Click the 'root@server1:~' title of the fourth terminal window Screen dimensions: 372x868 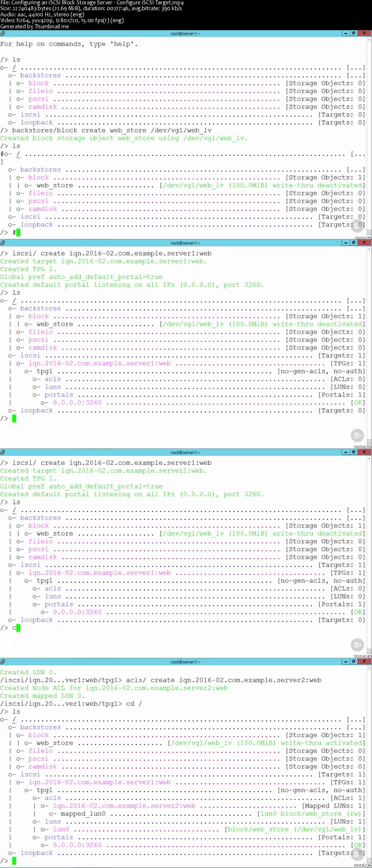[x=185, y=662]
